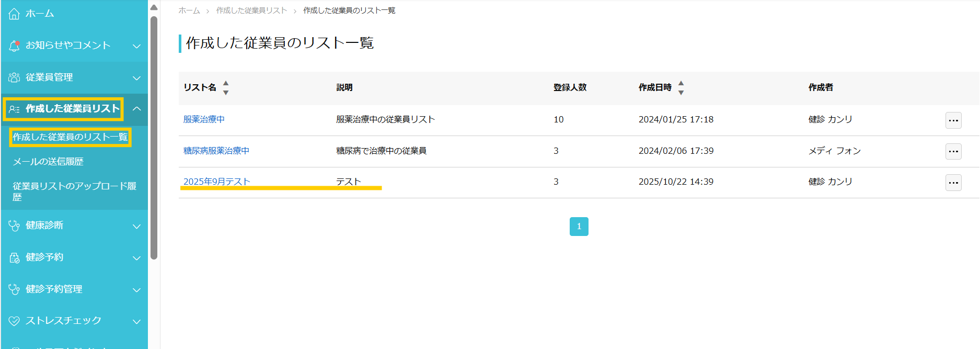Collapse the 作成した従業員リスト chevron
Screen dimensions: 980x349
pyautogui.click(x=137, y=109)
